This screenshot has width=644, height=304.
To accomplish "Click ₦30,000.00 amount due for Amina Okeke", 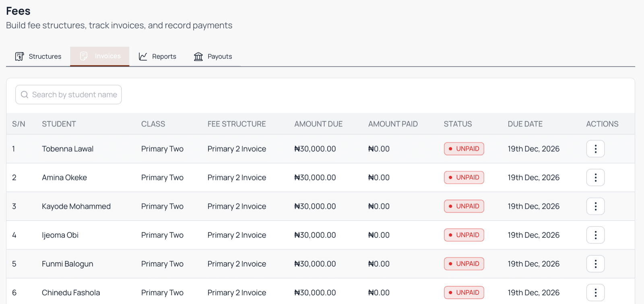I will point(315,177).
